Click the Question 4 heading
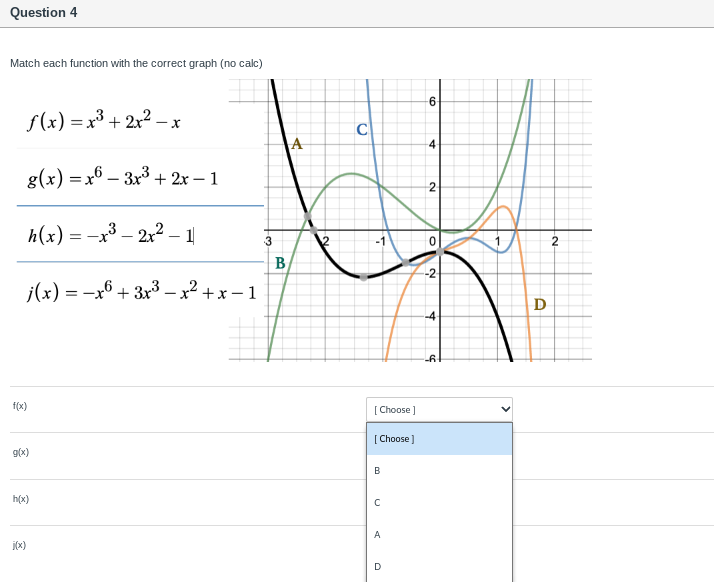This screenshot has width=714, height=582. (x=44, y=13)
